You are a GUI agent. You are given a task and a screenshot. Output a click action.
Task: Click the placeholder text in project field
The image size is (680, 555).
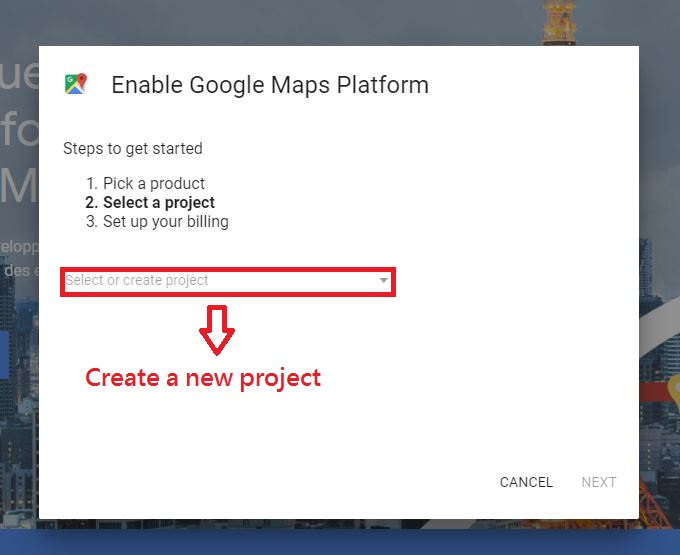tap(137, 281)
